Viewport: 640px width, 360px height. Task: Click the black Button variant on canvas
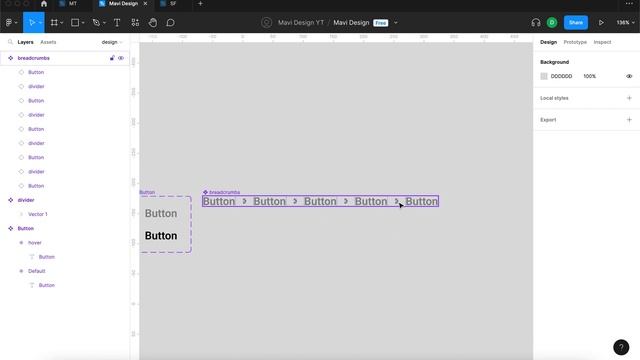tap(161, 236)
